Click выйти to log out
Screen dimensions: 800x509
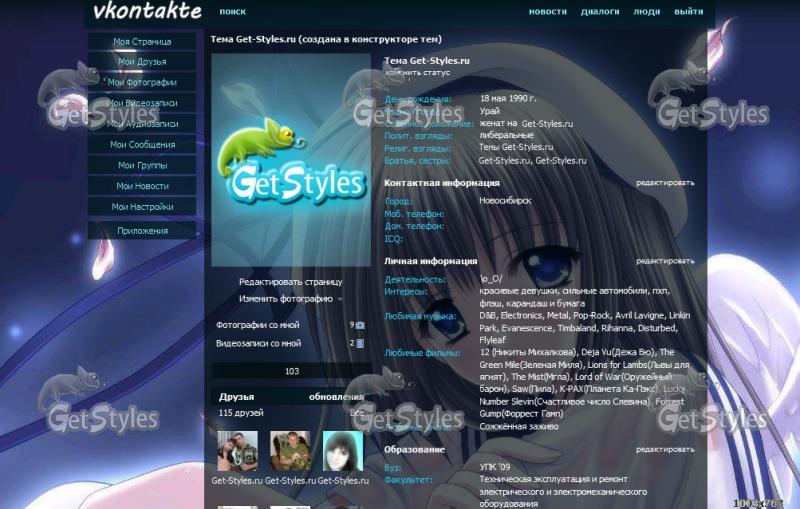click(x=689, y=11)
